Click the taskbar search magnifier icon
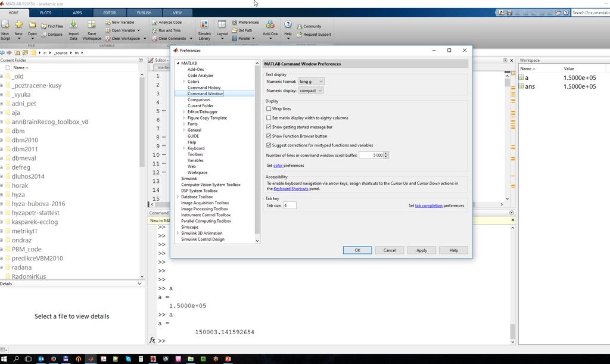Viewport: 610px width, 364px height. pos(16,359)
